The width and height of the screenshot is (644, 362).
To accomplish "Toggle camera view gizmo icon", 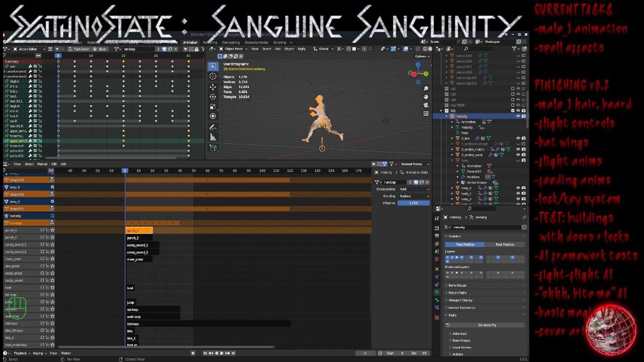I will [x=426, y=105].
